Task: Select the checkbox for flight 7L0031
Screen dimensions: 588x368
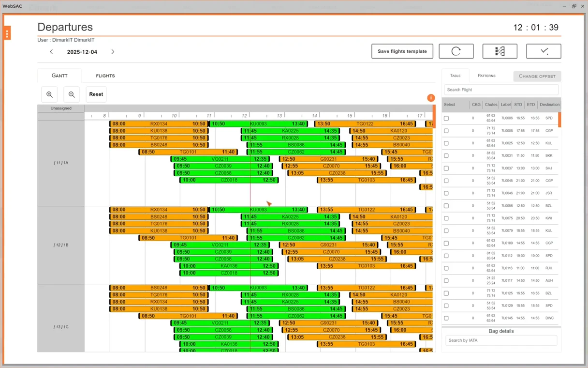Action: click(x=446, y=156)
